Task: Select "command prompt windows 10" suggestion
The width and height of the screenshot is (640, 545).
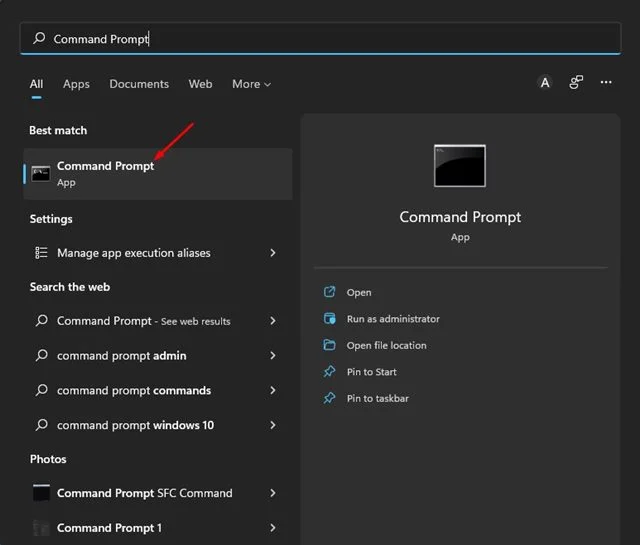Action: [x=158, y=425]
